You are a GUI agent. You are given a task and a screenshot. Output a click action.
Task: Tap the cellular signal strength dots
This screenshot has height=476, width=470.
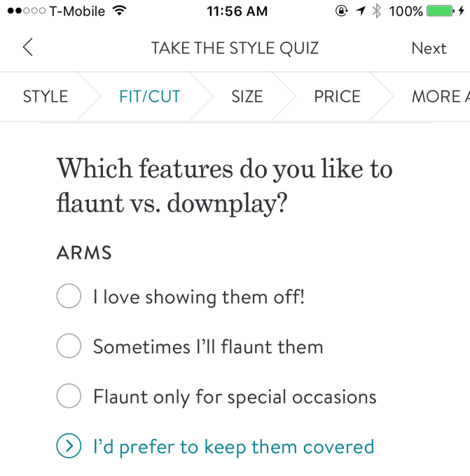(25, 11)
